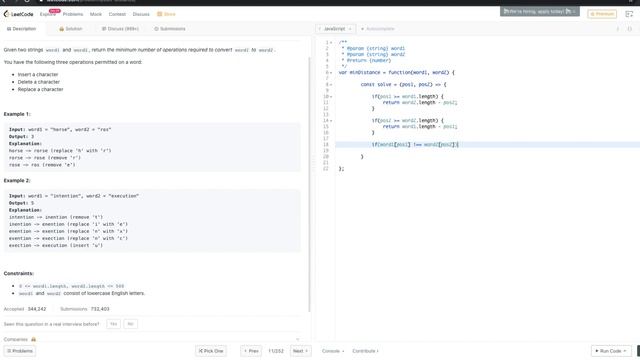Screen dimensions: 640x360
Task: Open the Discuss nav link in the header
Action: (x=141, y=14)
